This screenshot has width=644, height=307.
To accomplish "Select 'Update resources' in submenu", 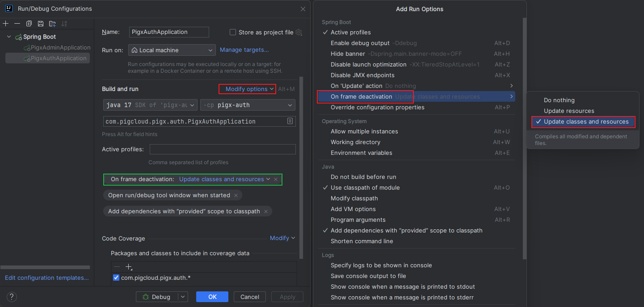I will [569, 111].
